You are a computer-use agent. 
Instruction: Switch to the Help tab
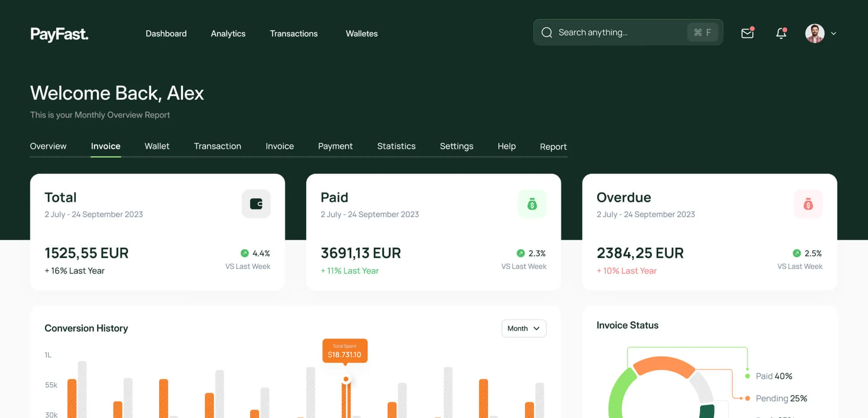(x=507, y=146)
